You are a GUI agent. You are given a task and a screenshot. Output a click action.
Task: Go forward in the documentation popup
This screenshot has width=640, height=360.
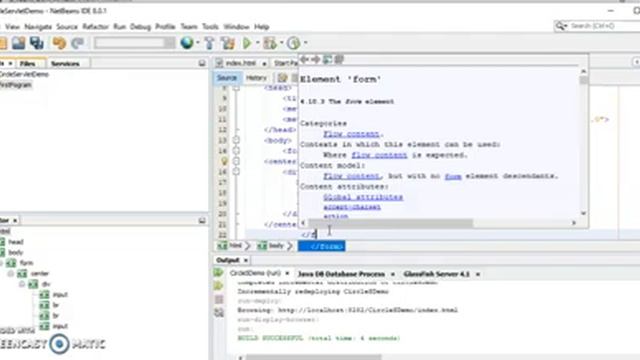click(316, 60)
